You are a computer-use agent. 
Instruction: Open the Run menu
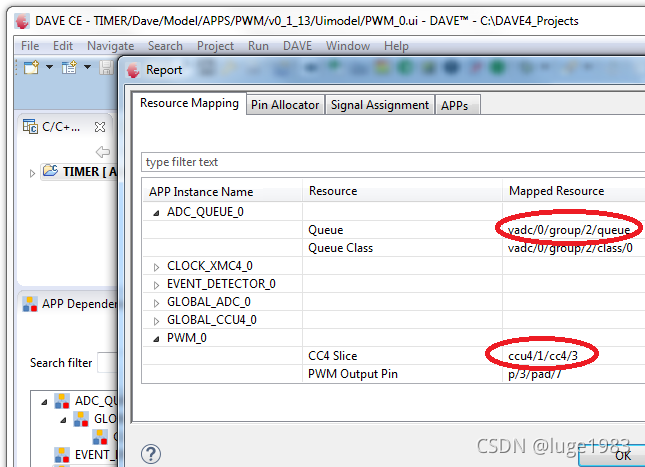[258, 46]
